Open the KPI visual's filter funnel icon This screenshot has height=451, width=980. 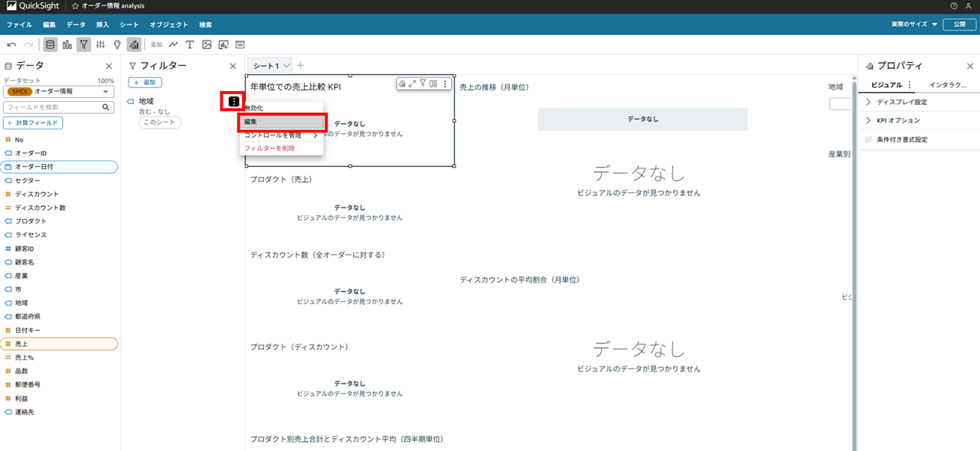tap(423, 83)
